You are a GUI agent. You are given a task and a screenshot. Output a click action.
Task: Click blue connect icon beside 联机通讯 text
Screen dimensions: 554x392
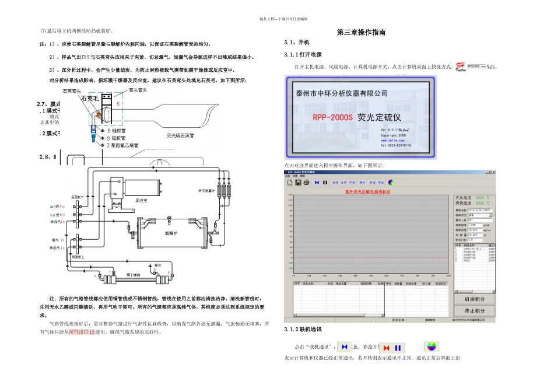point(345,346)
